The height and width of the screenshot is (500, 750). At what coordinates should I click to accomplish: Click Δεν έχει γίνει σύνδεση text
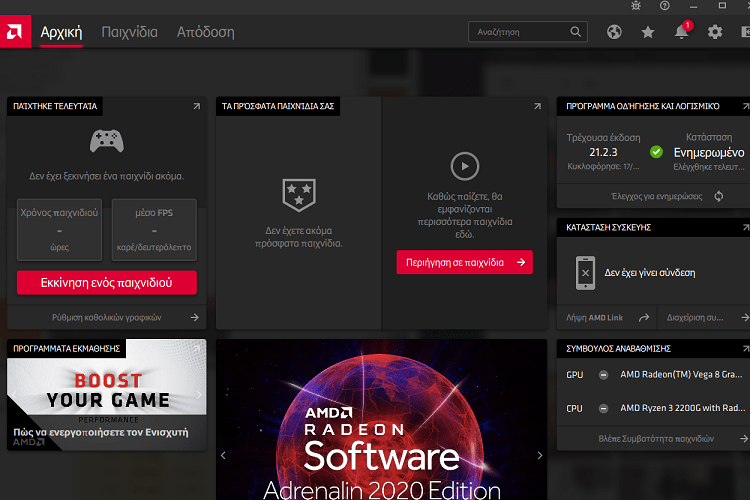click(650, 273)
